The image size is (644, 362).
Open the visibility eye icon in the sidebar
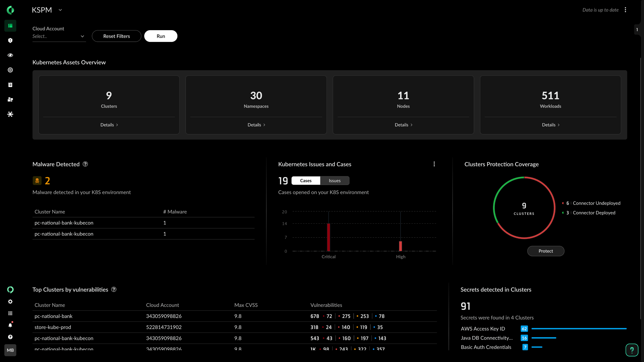coord(10,55)
